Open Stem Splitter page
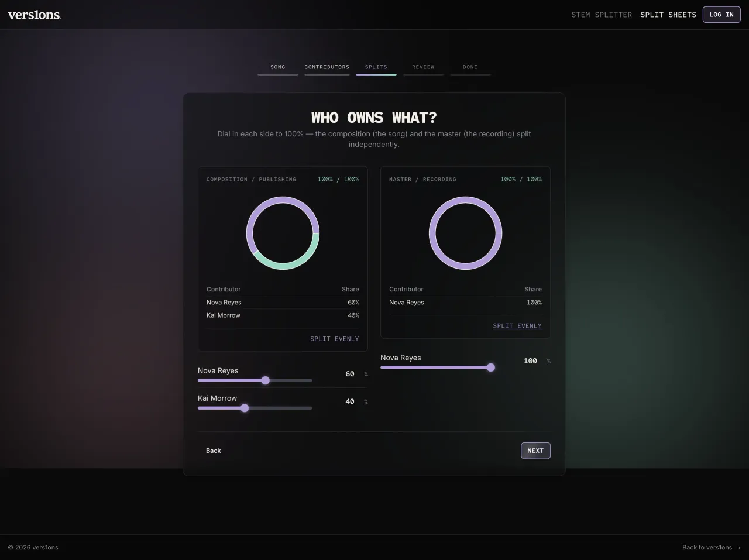749x560 pixels. 602,15
